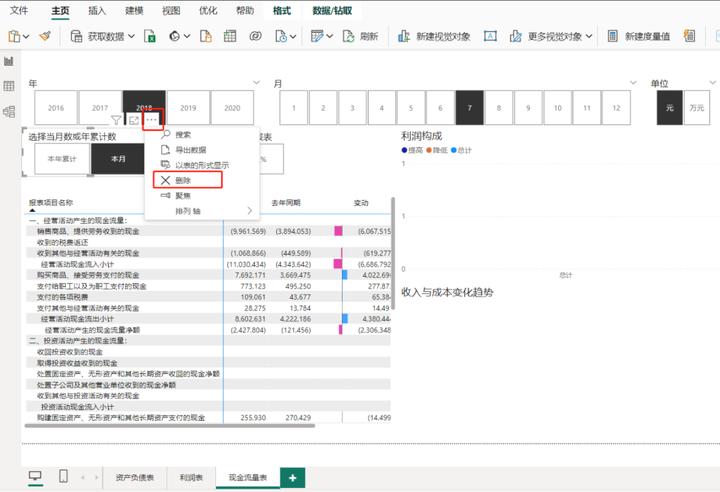The image size is (720, 492).
Task: Click the 新建视觉对象 chart icon
Action: [x=404, y=36]
